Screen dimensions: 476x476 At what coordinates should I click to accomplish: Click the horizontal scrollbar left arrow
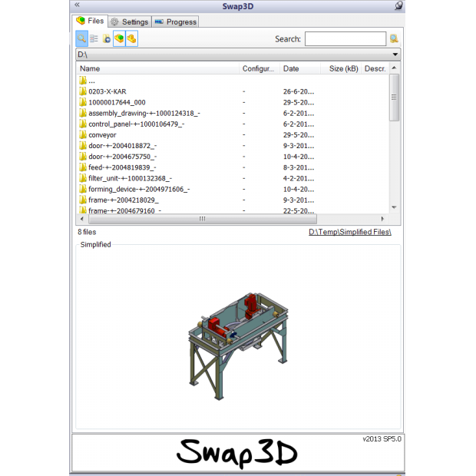(x=81, y=219)
